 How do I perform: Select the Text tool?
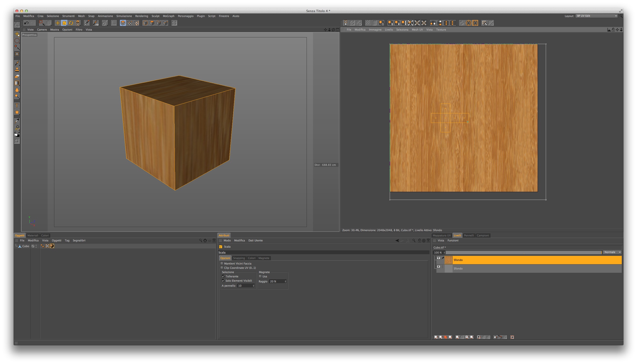tap(17, 105)
